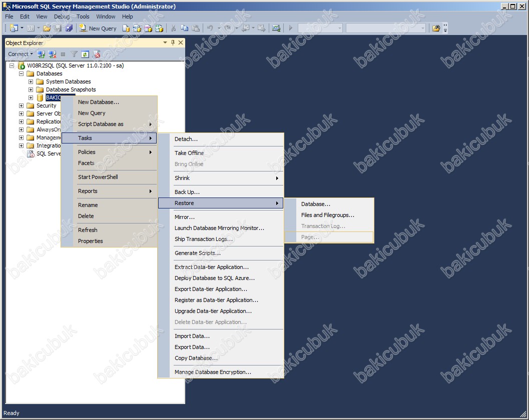Screen dimensions: 529x420
Task: Select Import Data... from Tasks submenu
Action: pos(221,335)
